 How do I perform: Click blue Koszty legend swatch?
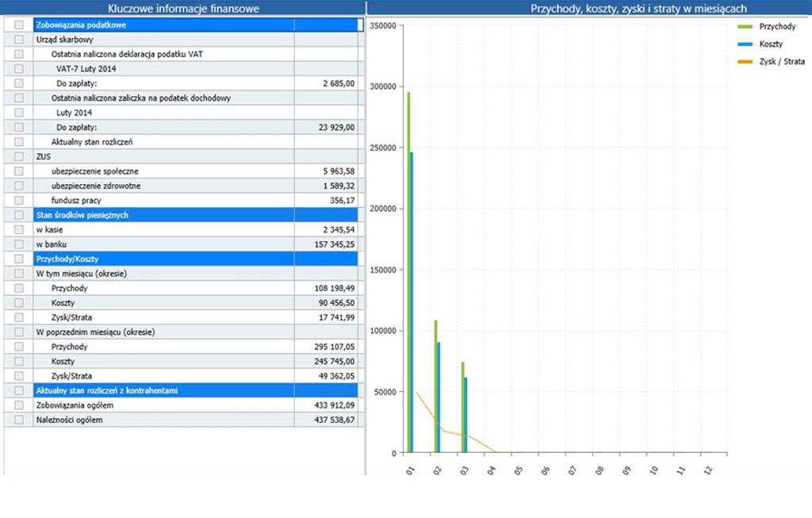[745, 44]
